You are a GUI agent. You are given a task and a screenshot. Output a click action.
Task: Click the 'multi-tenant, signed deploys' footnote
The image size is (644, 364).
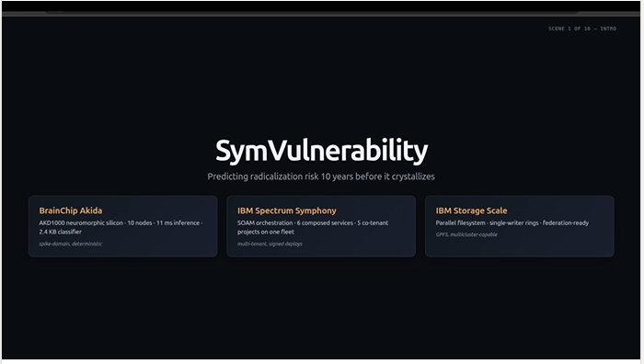coord(270,244)
